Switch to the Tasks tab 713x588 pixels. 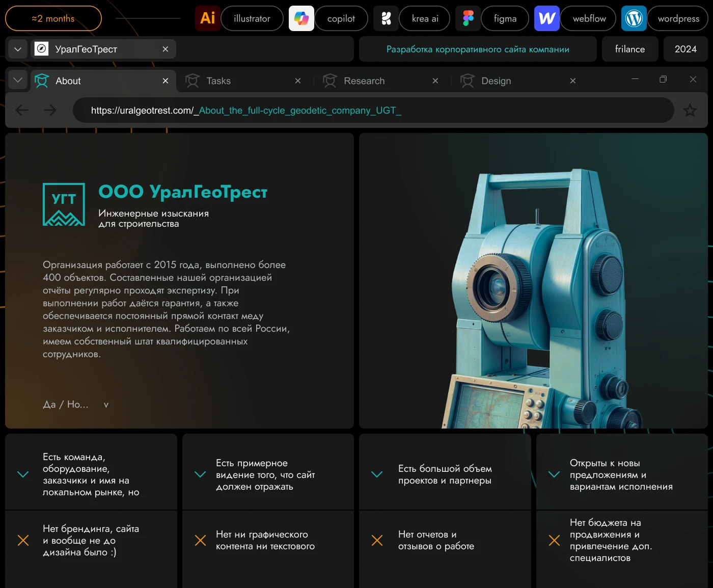pyautogui.click(x=218, y=81)
